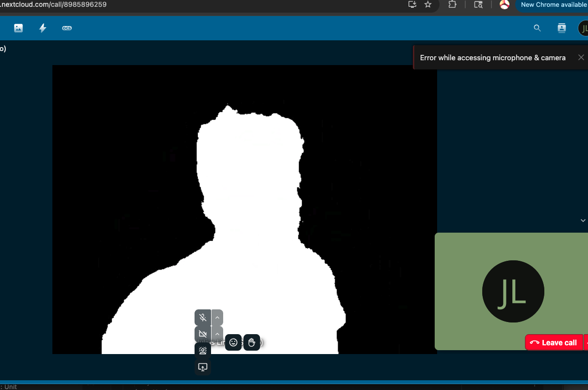Mute or unmute the microphone
588x390 pixels.
pyautogui.click(x=202, y=317)
